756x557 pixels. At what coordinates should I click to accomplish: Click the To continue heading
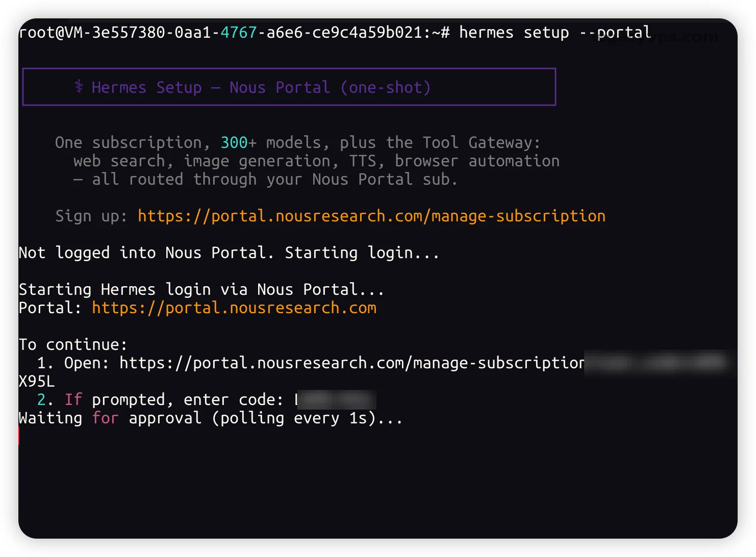pos(73,344)
